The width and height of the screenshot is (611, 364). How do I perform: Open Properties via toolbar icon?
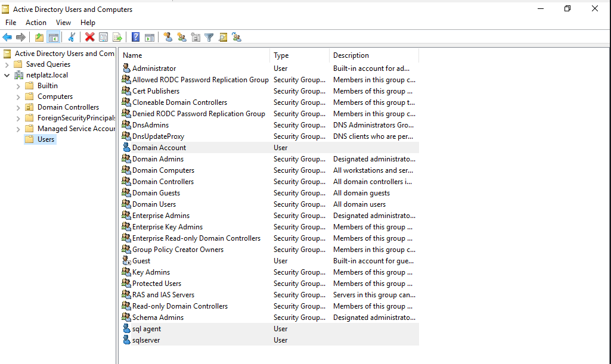[103, 38]
